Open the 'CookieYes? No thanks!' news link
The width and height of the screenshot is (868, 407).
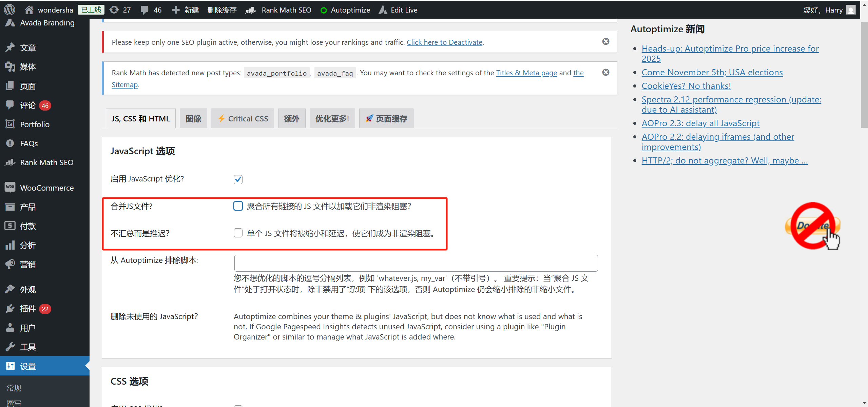[686, 85]
